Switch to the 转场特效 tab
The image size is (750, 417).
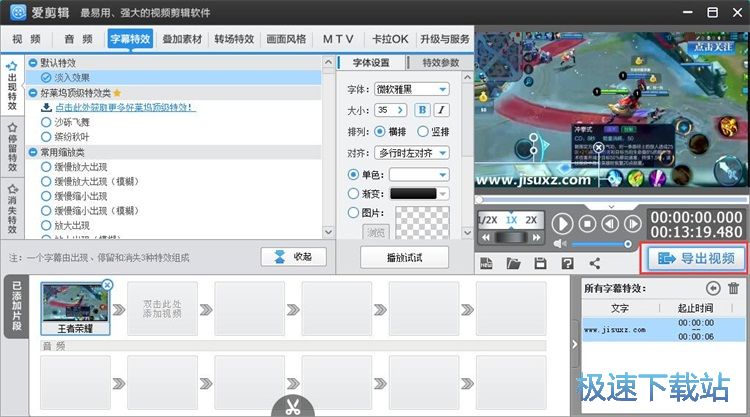point(234,39)
